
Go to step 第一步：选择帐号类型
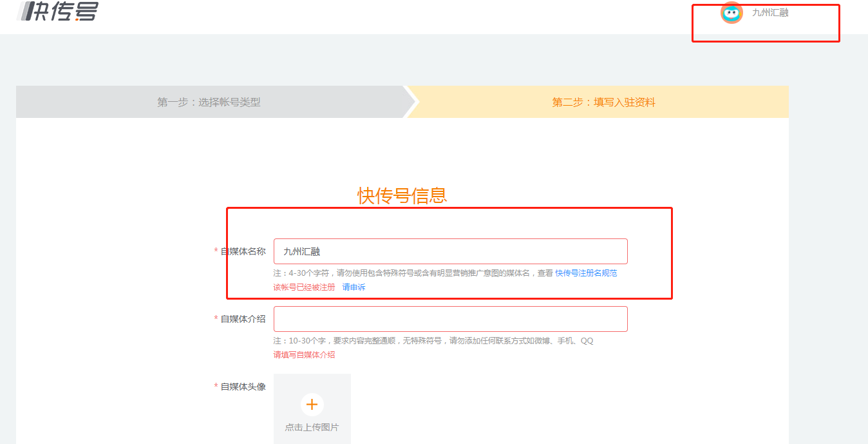click(209, 102)
